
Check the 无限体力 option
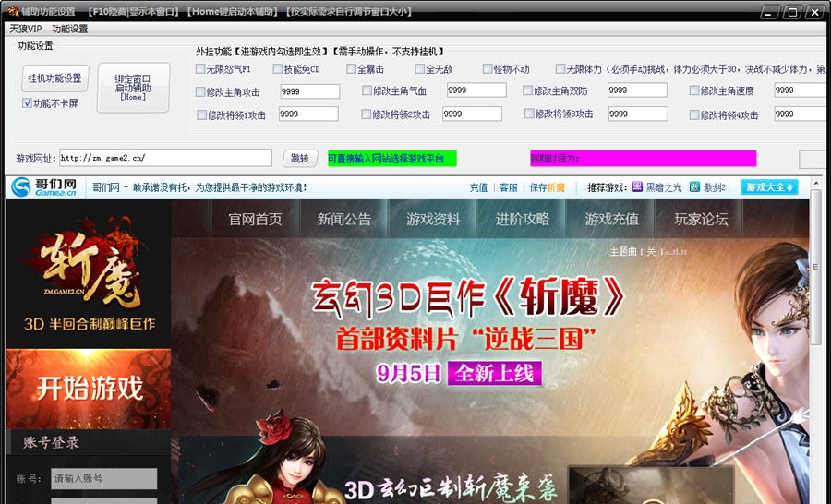(x=560, y=68)
